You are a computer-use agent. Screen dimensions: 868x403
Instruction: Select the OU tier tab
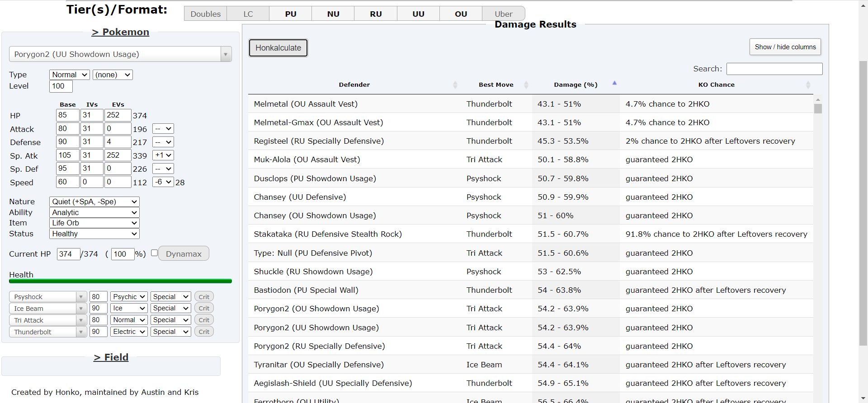[461, 14]
